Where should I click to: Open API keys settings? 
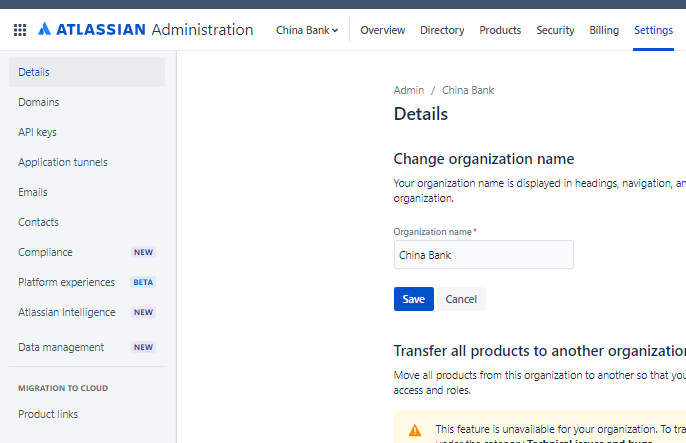pyautogui.click(x=87, y=132)
